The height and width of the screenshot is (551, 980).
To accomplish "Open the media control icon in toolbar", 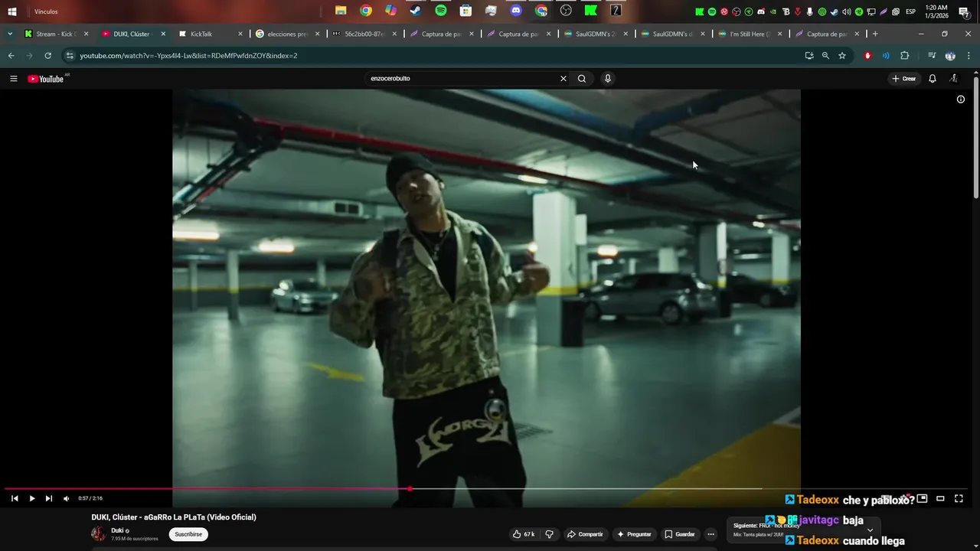I will click(931, 56).
